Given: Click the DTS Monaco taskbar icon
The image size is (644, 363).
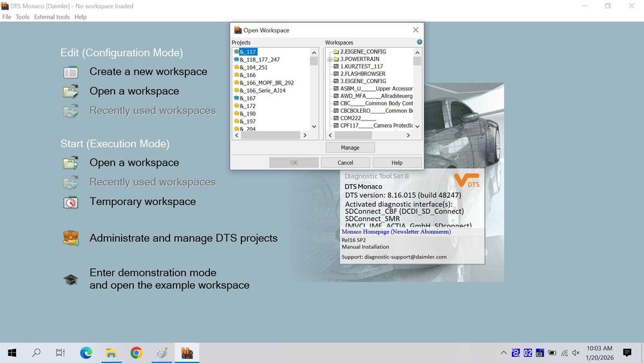Looking at the screenshot, I should 187,353.
